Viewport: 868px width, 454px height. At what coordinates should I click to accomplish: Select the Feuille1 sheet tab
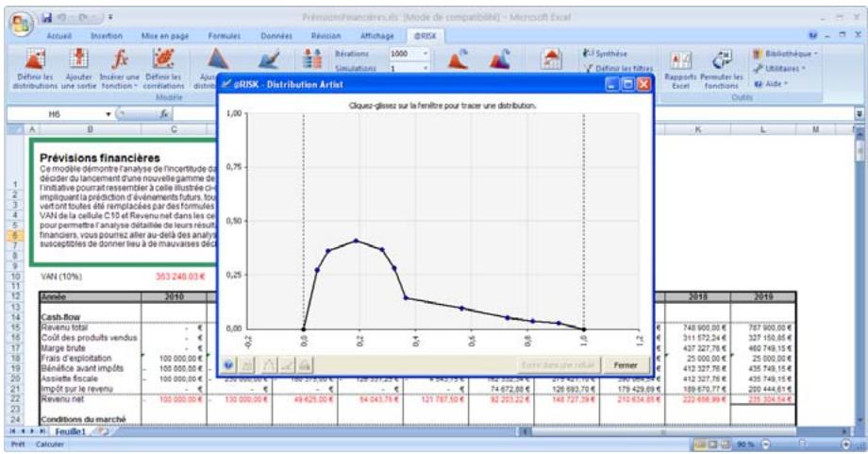tap(71, 430)
